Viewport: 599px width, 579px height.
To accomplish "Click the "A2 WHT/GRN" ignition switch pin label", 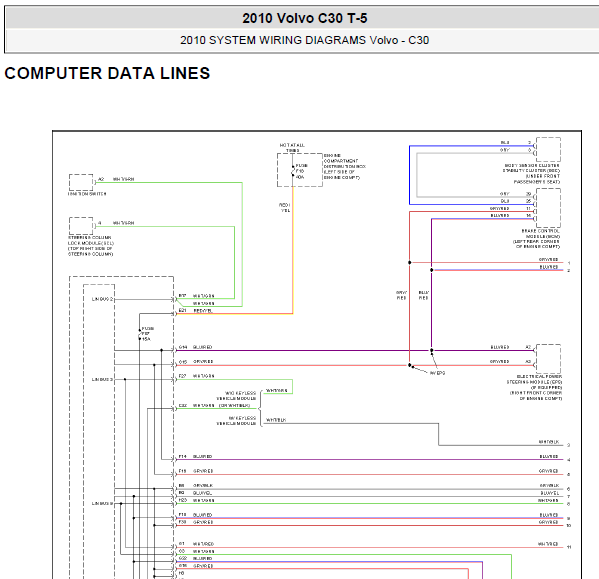I will pos(116,179).
